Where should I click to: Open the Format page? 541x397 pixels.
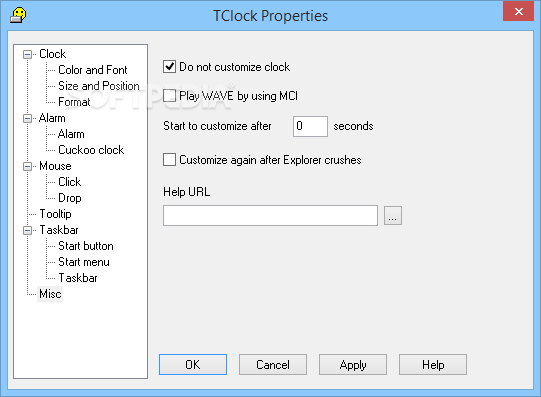pyautogui.click(x=74, y=102)
